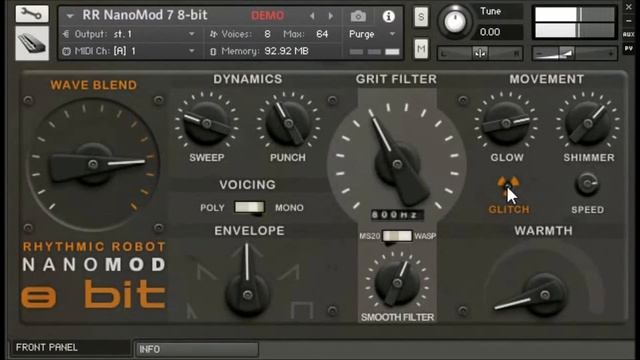The width and height of the screenshot is (640, 360).
Task: Mute the instrument with M button
Action: click(421, 49)
